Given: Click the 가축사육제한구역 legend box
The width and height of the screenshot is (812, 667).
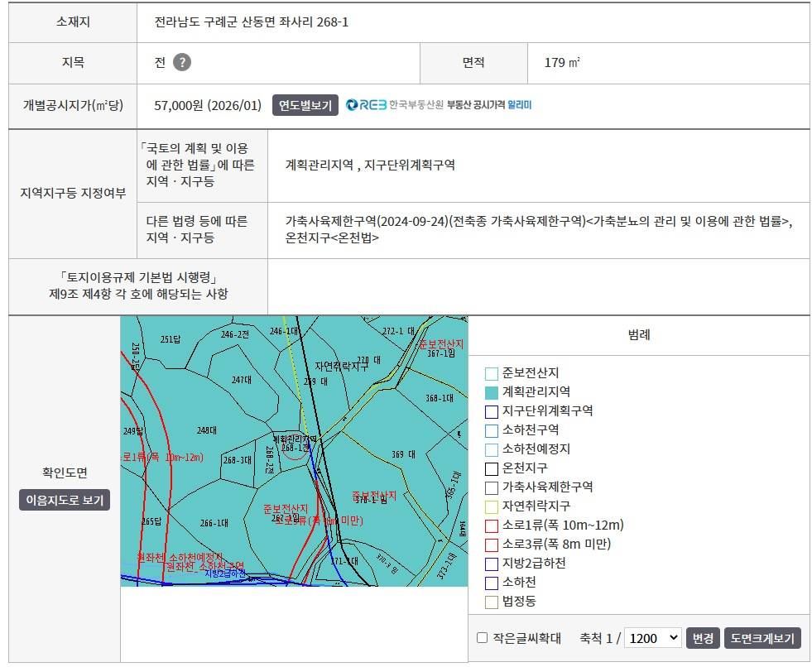Looking at the screenshot, I should pyautogui.click(x=492, y=487).
